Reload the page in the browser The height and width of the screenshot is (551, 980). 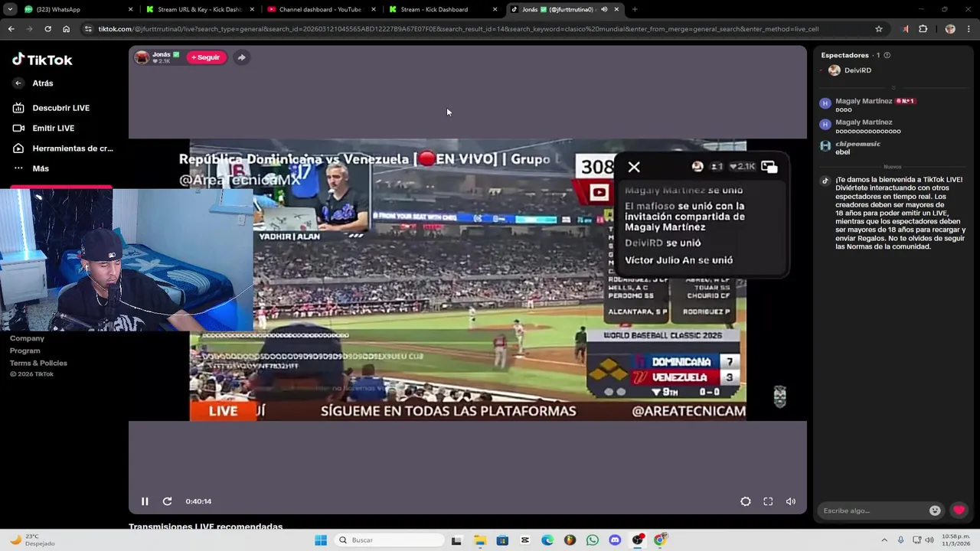pyautogui.click(x=47, y=29)
